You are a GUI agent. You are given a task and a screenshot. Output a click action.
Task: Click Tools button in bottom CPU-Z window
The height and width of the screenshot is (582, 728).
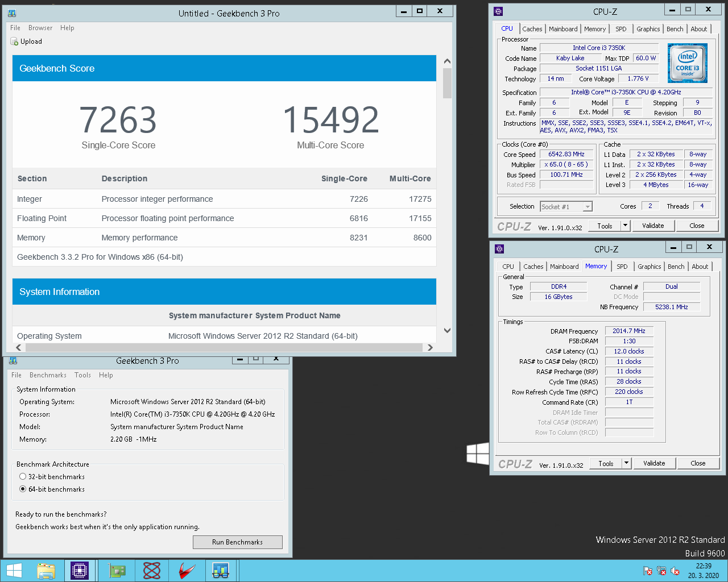(x=606, y=463)
